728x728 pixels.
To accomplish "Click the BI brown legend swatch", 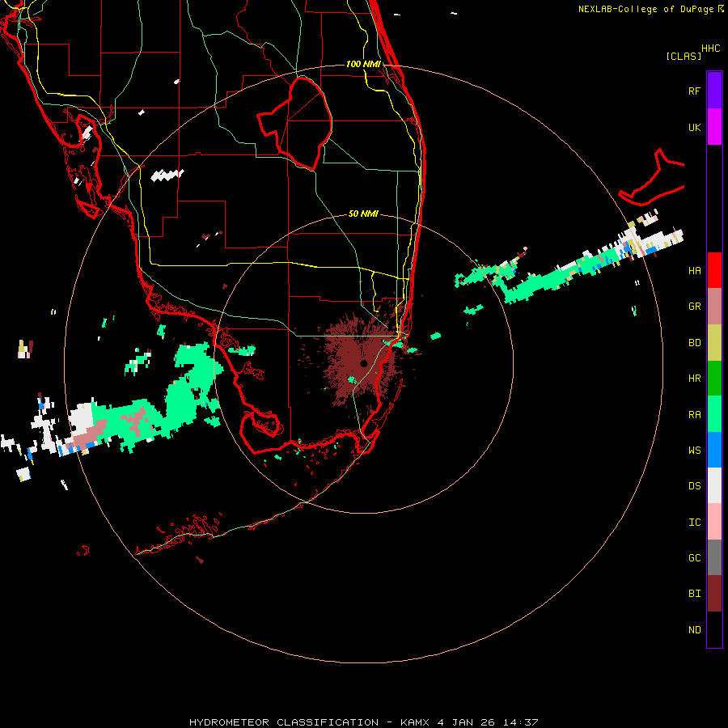I will tap(714, 594).
